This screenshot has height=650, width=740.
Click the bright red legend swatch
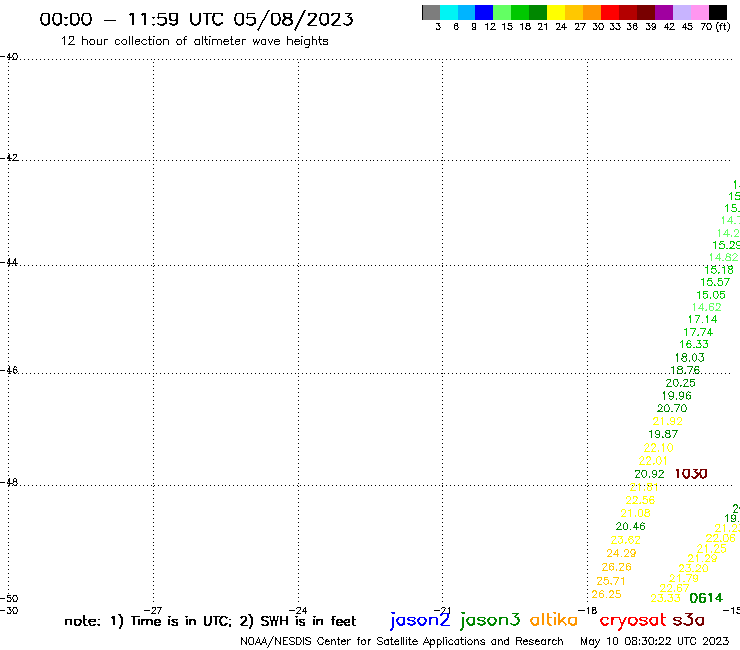(610, 12)
